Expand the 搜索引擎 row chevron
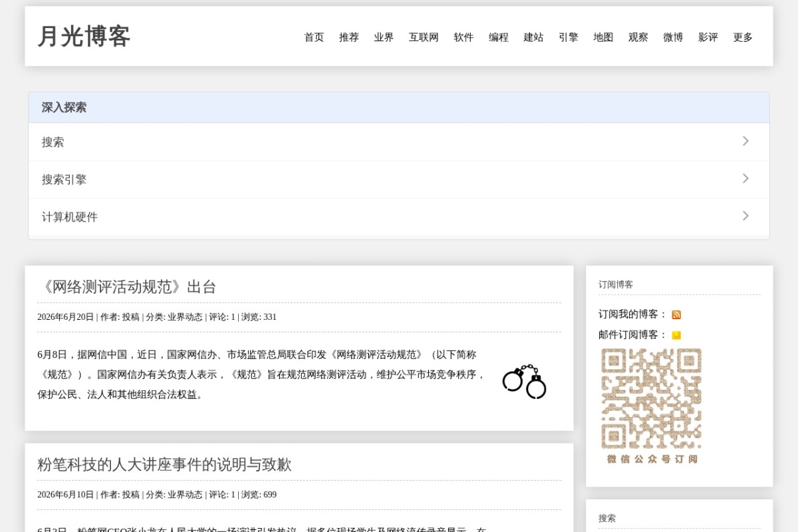Image resolution: width=798 pixels, height=532 pixels. click(x=745, y=178)
